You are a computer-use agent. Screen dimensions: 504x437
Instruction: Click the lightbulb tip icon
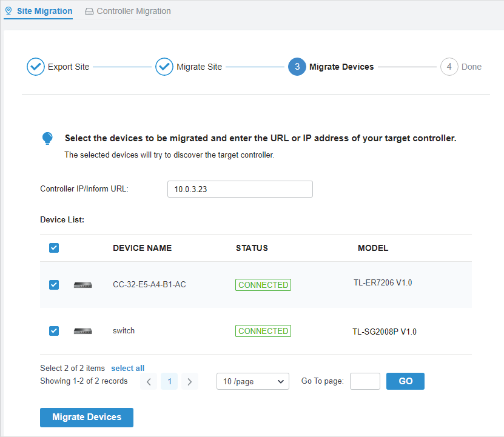point(47,138)
